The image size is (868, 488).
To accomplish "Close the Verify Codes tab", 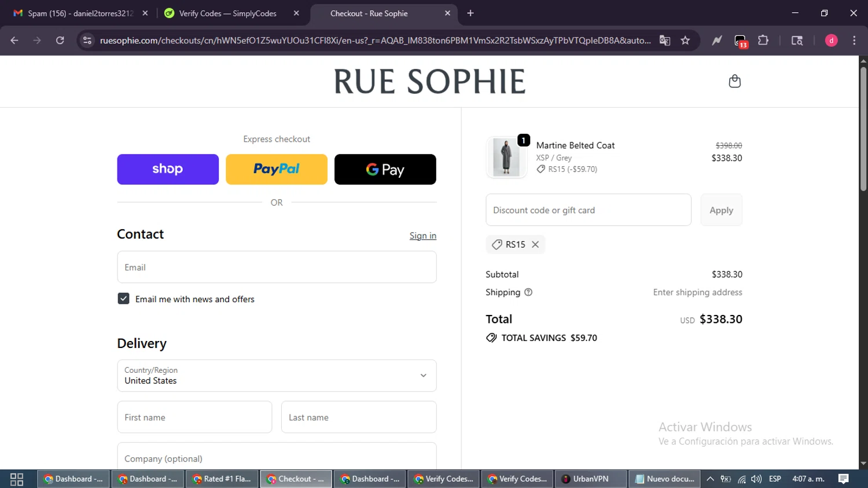I will [x=296, y=13].
